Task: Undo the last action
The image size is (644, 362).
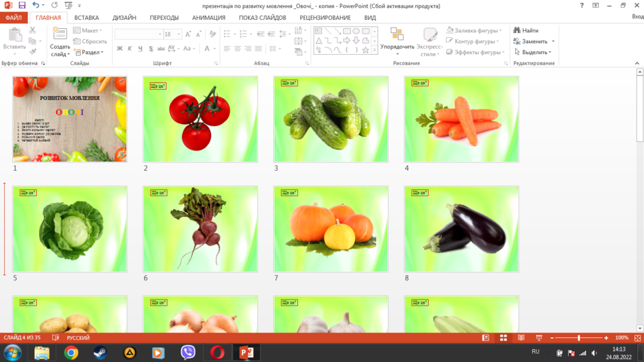Action: (x=36, y=5)
